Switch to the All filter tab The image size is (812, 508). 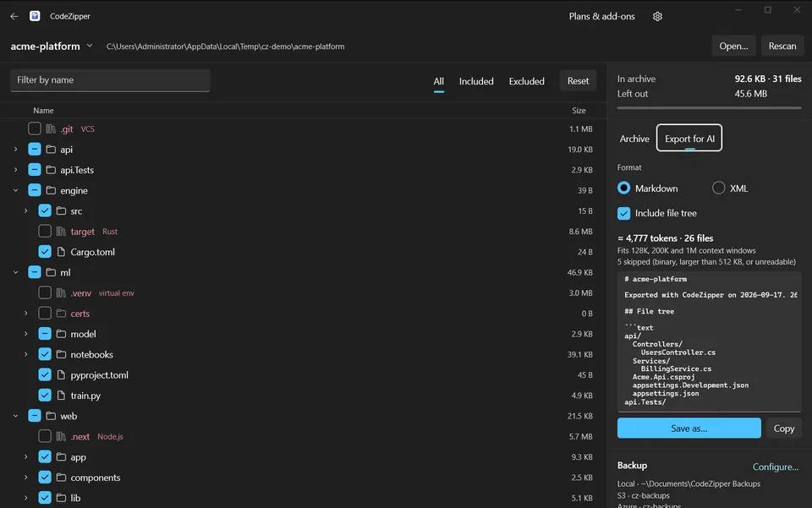click(439, 81)
